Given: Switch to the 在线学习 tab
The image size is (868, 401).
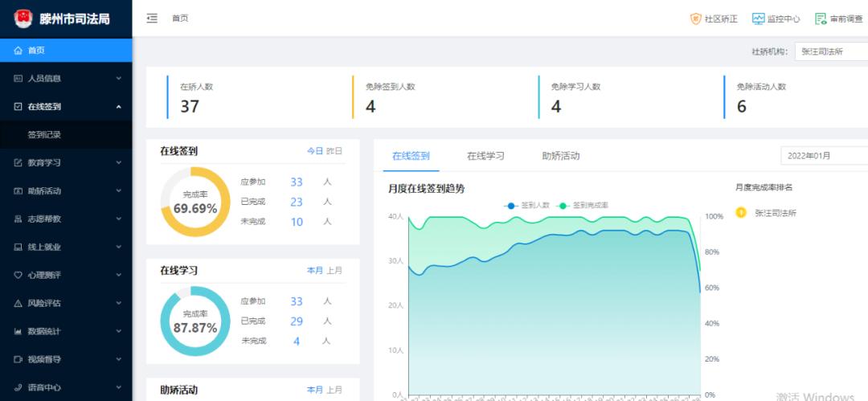Looking at the screenshot, I should point(485,156).
